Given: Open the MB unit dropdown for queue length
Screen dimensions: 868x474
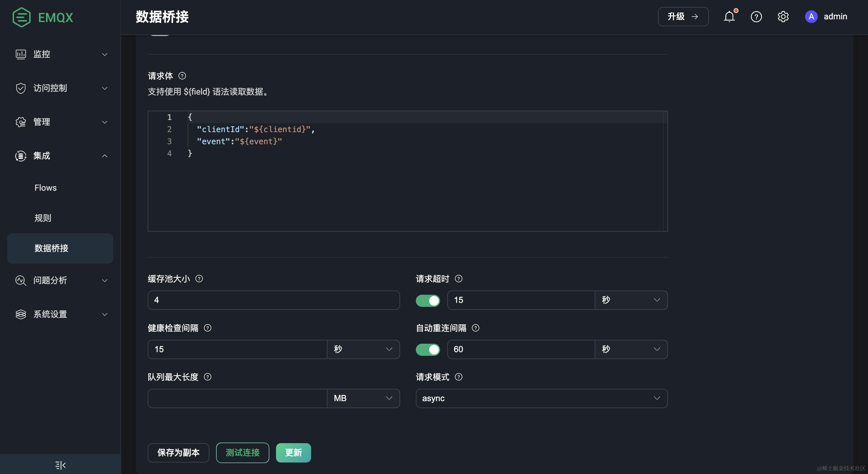Looking at the screenshot, I should [x=363, y=398].
